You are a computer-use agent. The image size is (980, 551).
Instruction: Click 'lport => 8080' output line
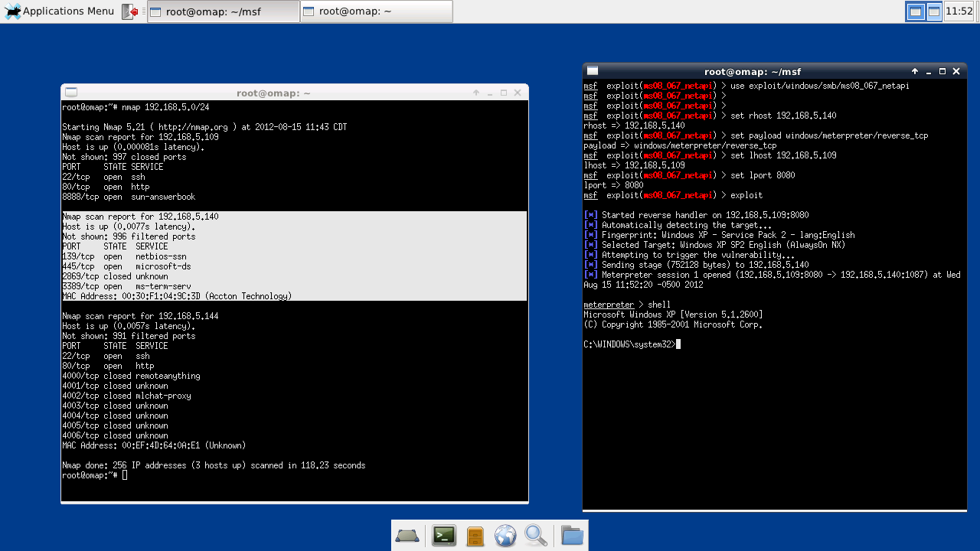point(613,185)
